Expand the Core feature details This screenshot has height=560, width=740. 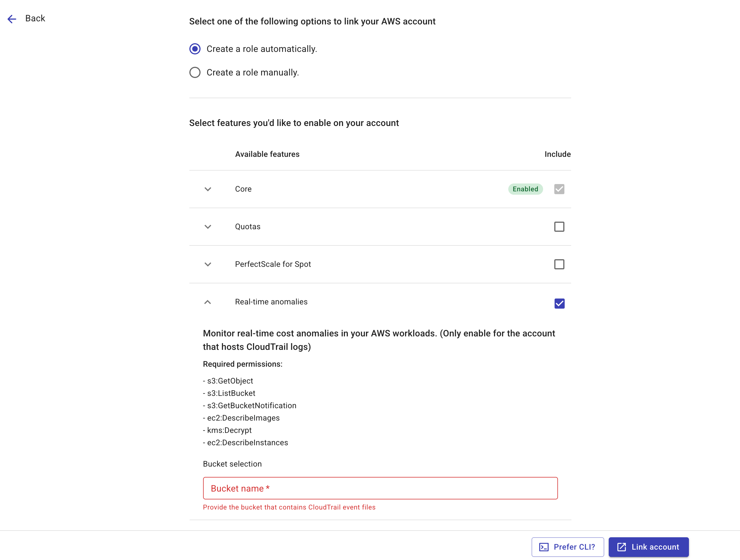pyautogui.click(x=208, y=189)
